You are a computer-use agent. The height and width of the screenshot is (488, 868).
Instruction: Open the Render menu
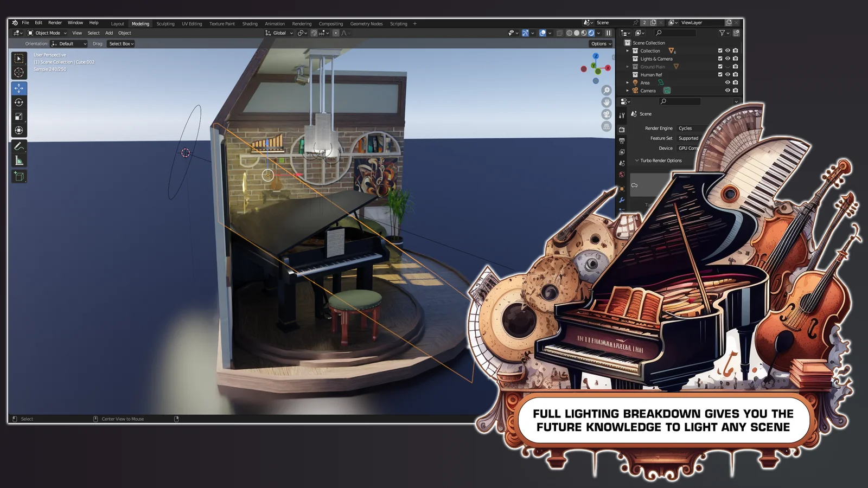(x=54, y=23)
